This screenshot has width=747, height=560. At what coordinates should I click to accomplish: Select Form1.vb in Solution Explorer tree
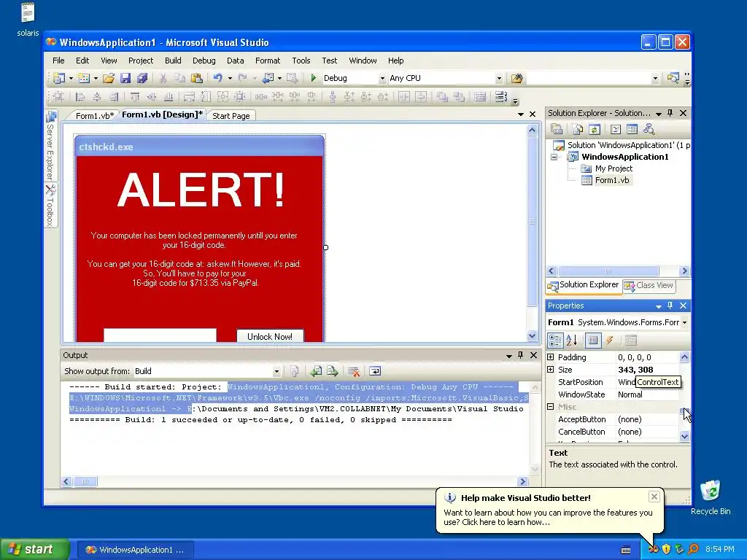[612, 180]
